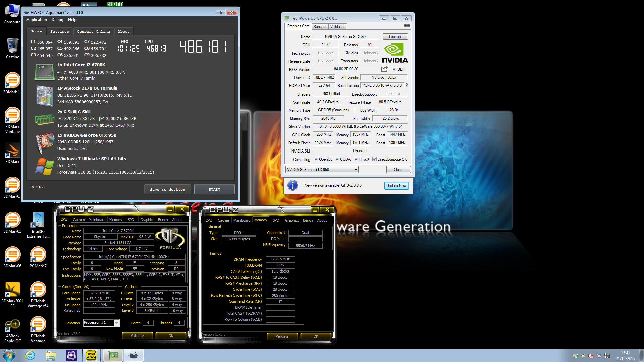This screenshot has height=362, width=644.
Task: Open File Explorer from taskbar
Action: coord(51,355)
